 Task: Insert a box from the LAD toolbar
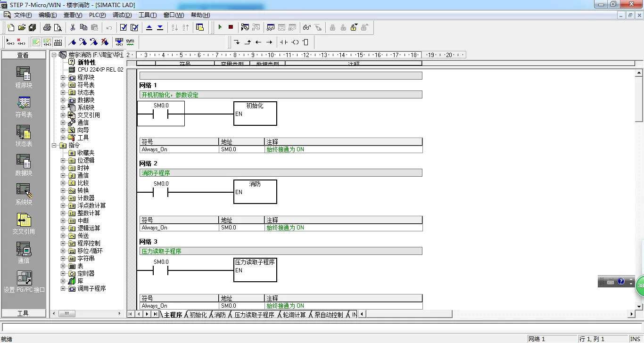point(305,42)
